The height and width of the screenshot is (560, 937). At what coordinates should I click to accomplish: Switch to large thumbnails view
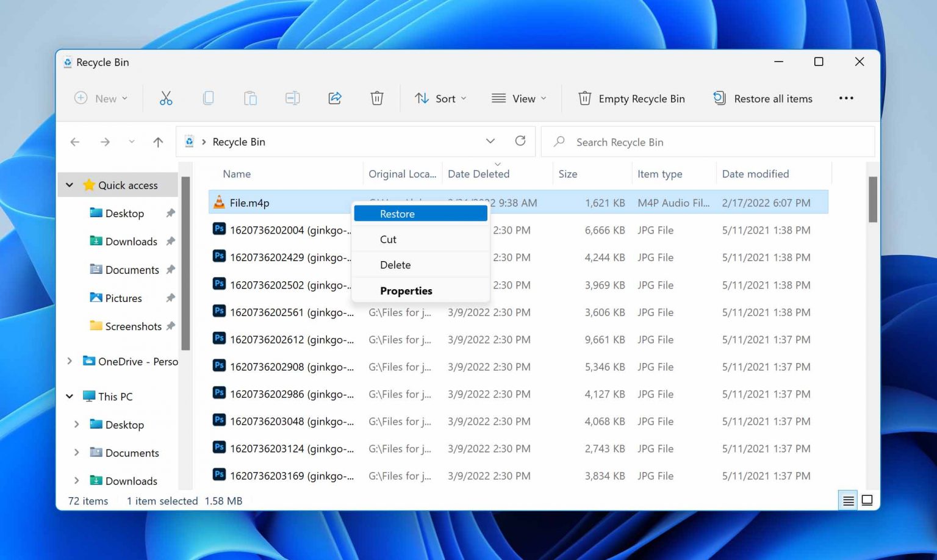[867, 500]
